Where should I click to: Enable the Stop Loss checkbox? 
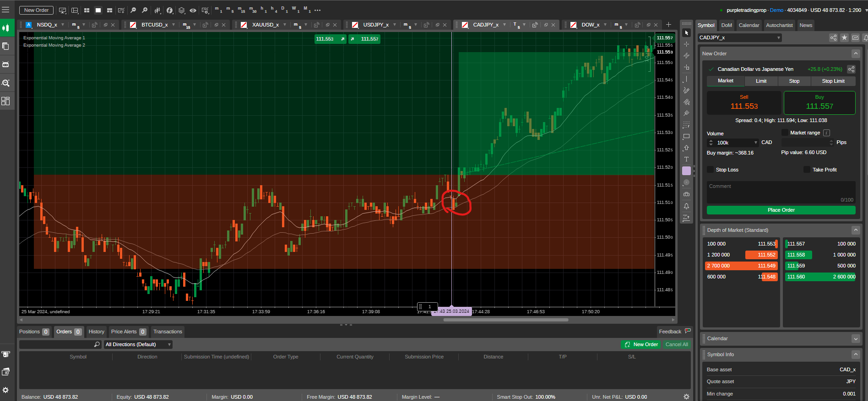pos(711,170)
